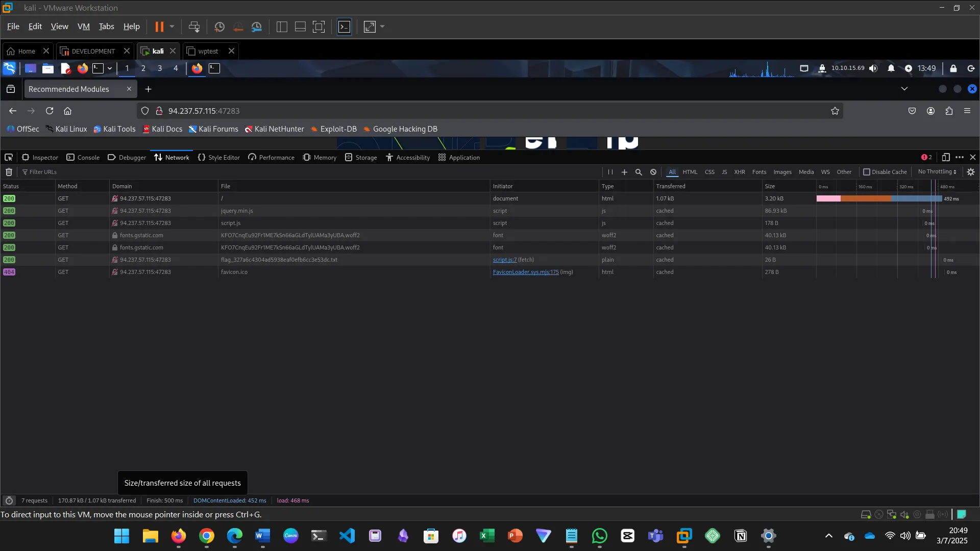This screenshot has height=551, width=980.
Task: Open the script.js:7 initiator link
Action: [504, 260]
